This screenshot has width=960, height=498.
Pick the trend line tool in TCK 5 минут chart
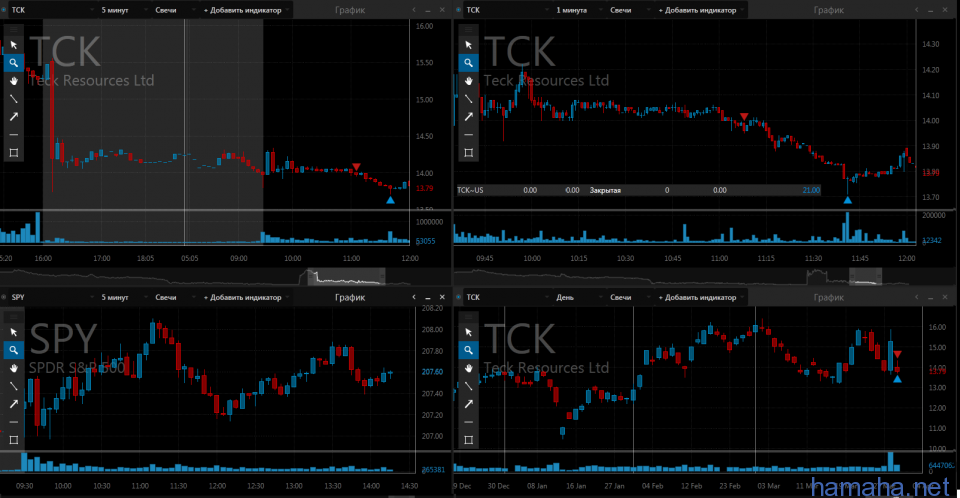point(13,99)
